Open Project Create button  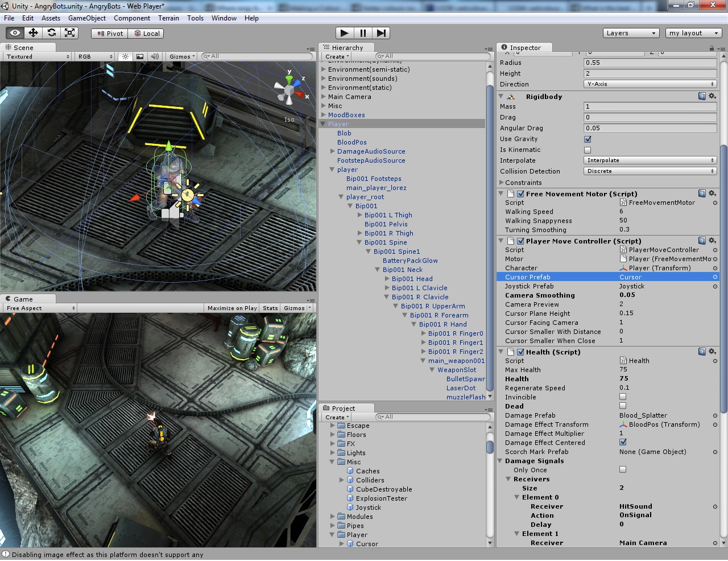pos(337,417)
